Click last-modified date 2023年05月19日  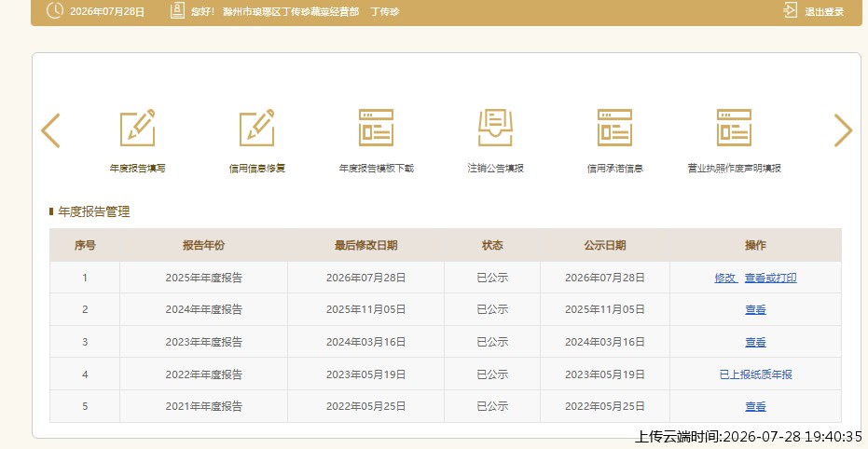click(x=365, y=374)
